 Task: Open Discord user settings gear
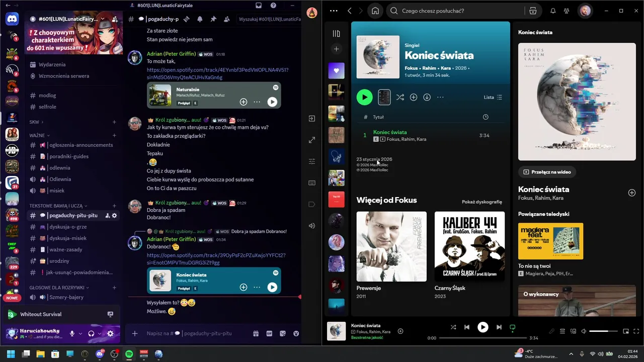tap(110, 333)
